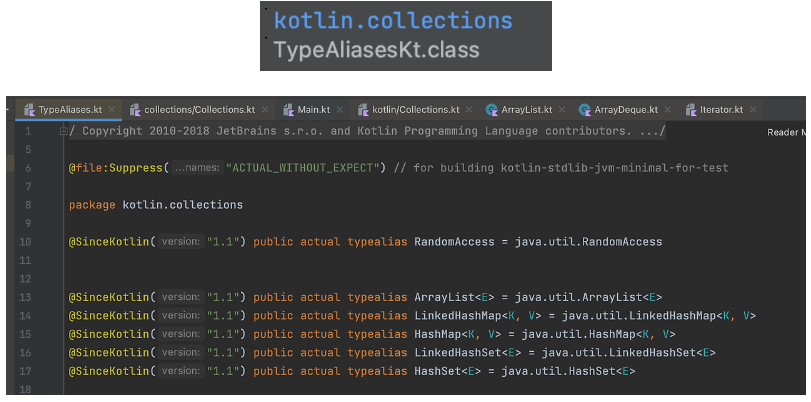Click the file icon on collections/Collections.kt tab
811x402 pixels.
(135, 110)
